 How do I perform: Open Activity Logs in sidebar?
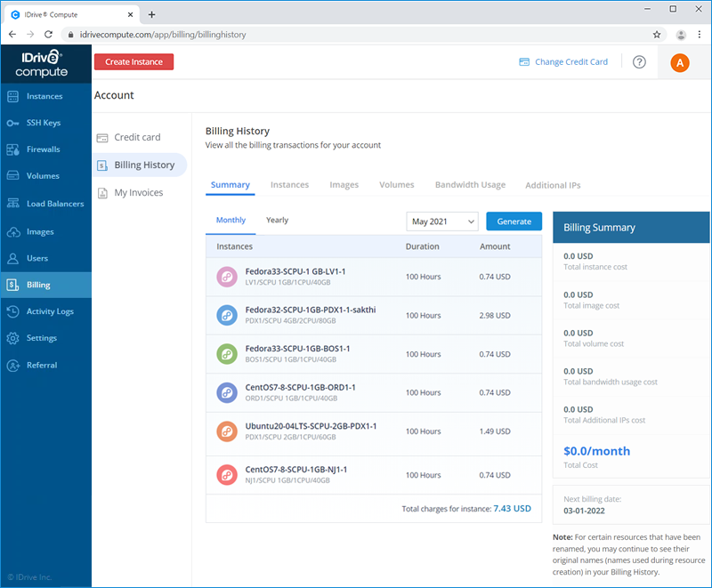pos(50,311)
